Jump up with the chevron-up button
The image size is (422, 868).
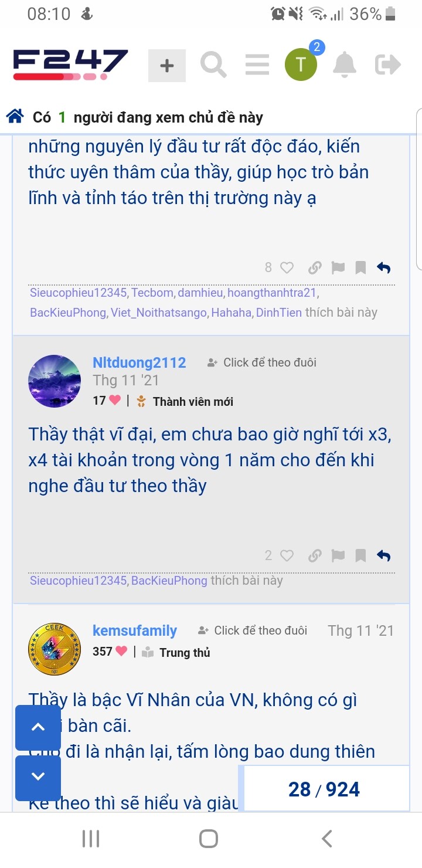point(38,727)
